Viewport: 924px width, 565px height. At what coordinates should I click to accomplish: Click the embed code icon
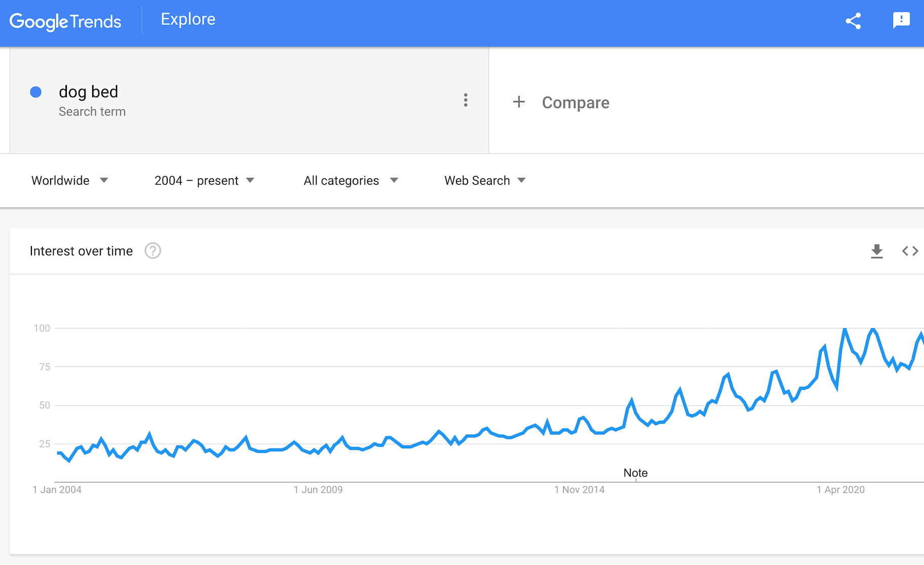910,251
